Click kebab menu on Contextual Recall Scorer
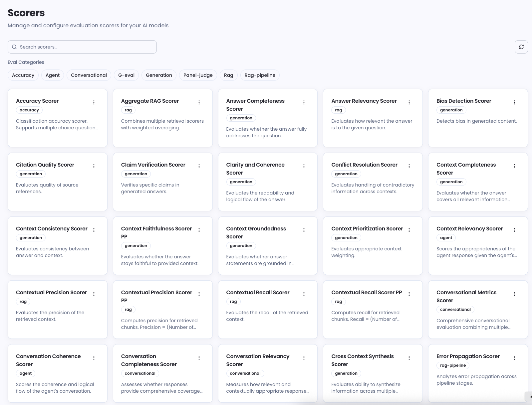 pyautogui.click(x=304, y=294)
